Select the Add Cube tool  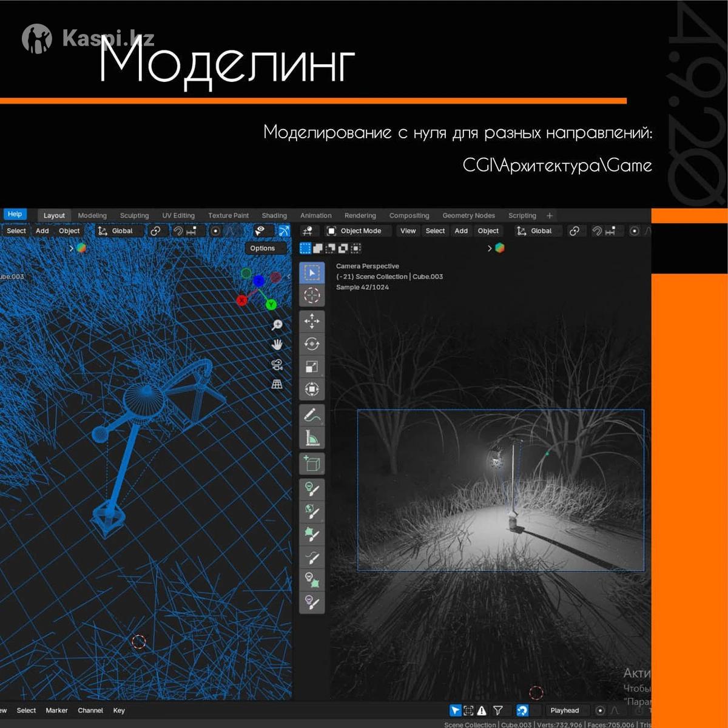point(312,464)
